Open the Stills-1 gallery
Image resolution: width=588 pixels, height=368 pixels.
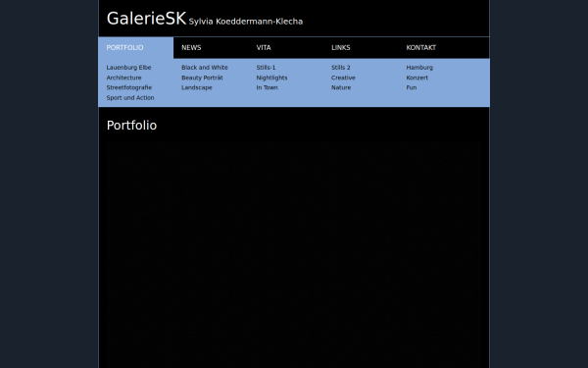click(x=266, y=68)
